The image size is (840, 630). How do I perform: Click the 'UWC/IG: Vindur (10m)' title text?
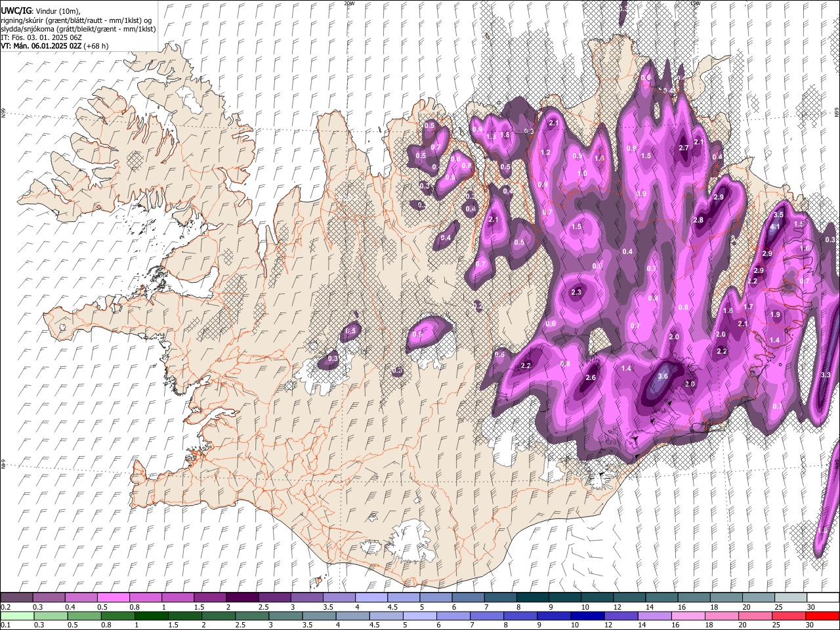[x=41, y=11]
